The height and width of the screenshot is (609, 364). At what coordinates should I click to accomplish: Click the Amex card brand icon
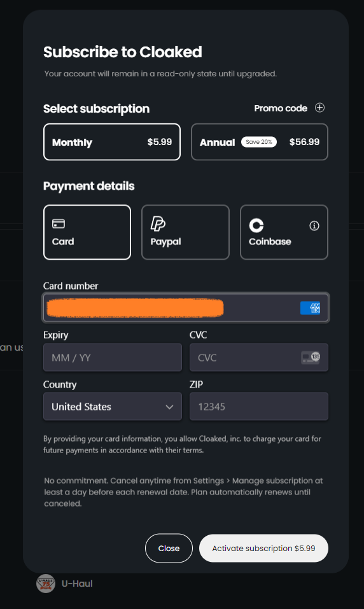pos(311,308)
